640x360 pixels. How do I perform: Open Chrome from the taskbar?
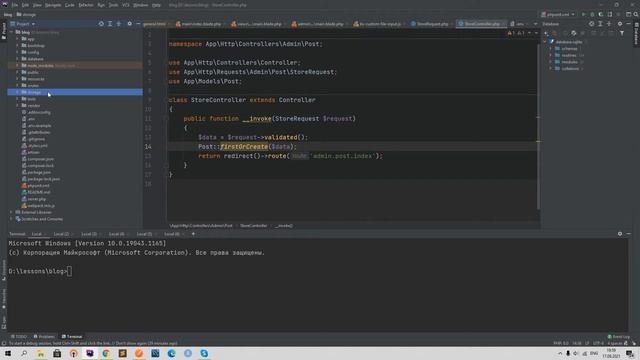[106, 353]
